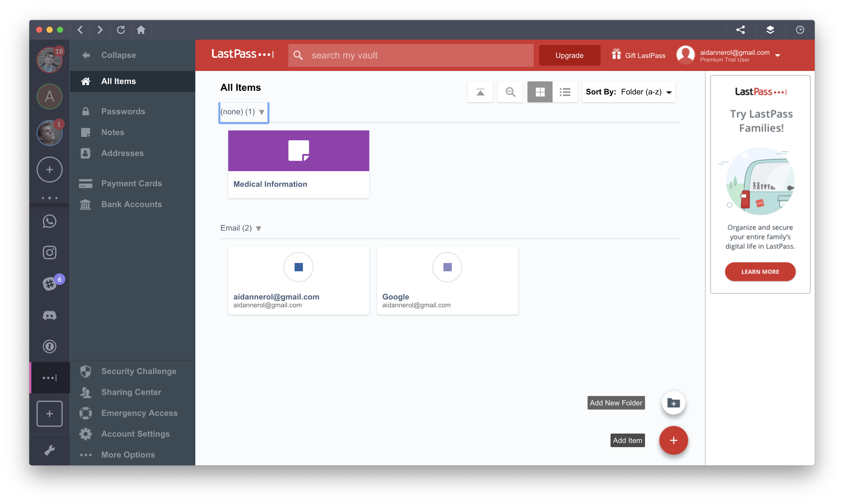Viewport: 844px width, 504px height.
Task: Click the Sharing Center icon
Action: (86, 392)
